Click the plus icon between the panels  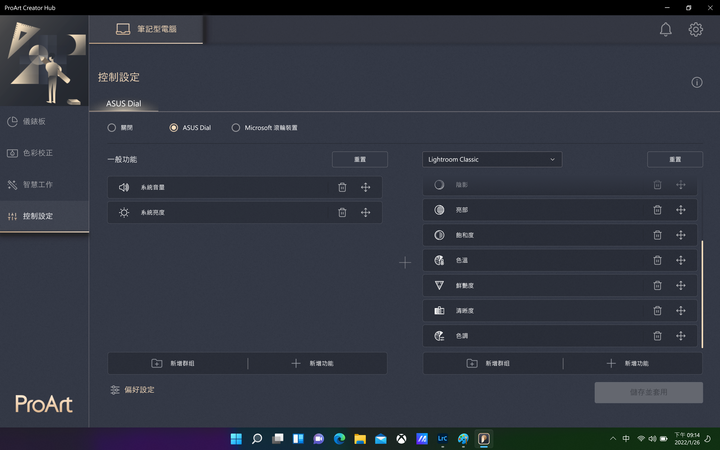[x=405, y=263]
